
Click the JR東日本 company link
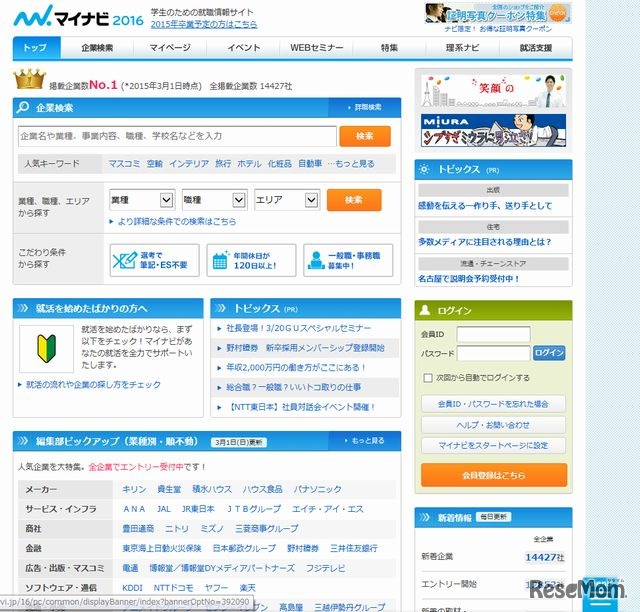click(x=198, y=509)
